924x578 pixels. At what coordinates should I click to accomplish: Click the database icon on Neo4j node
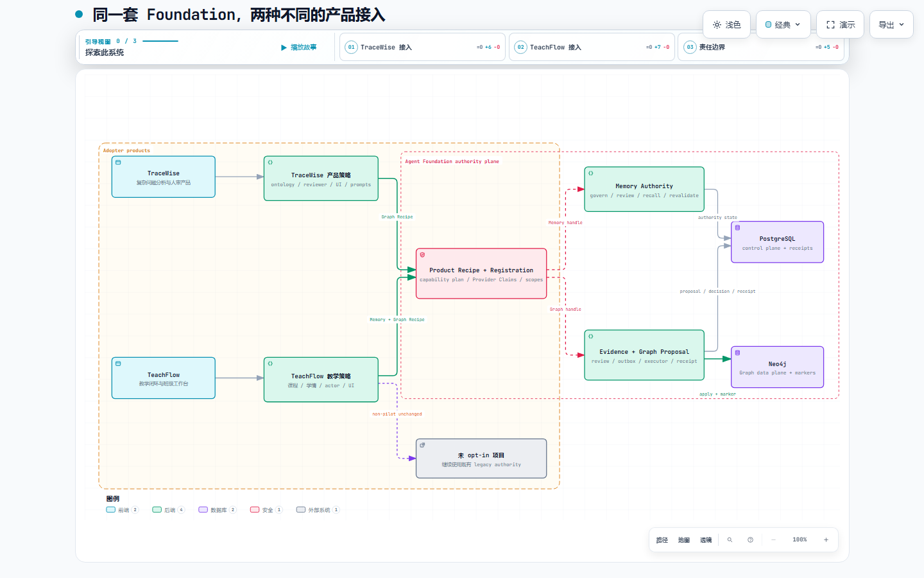(737, 353)
